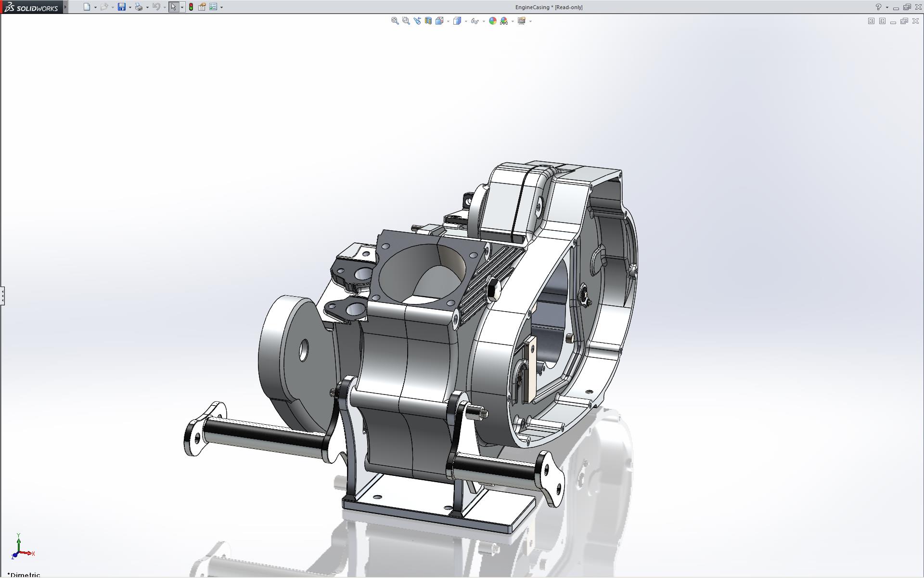The width and height of the screenshot is (924, 578).
Task: Click the Rebuild traffic light icon
Action: [191, 7]
